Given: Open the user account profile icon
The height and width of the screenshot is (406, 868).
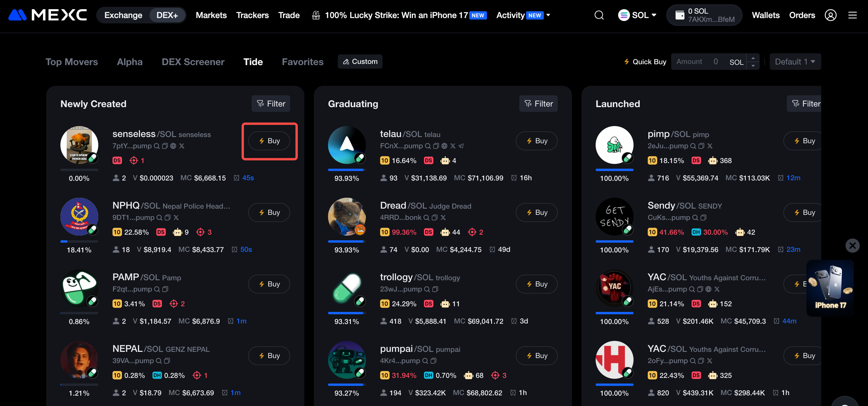Looking at the screenshot, I should pos(830,15).
